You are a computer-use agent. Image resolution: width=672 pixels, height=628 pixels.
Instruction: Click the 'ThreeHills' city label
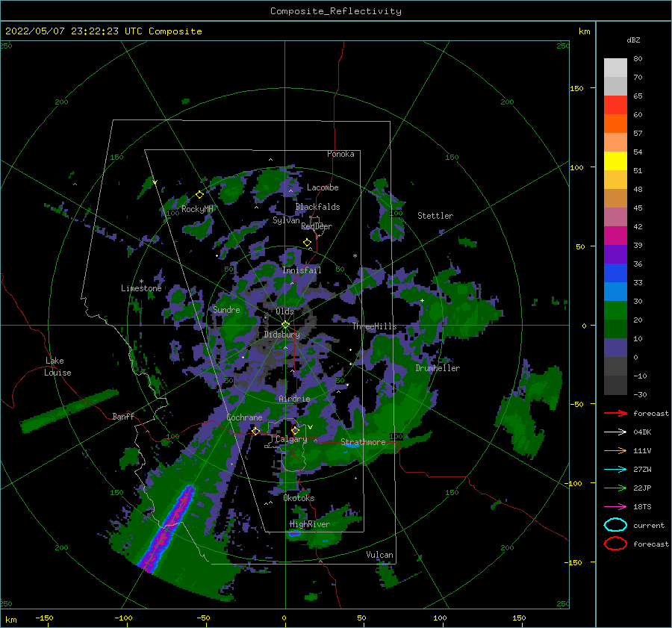[375, 326]
